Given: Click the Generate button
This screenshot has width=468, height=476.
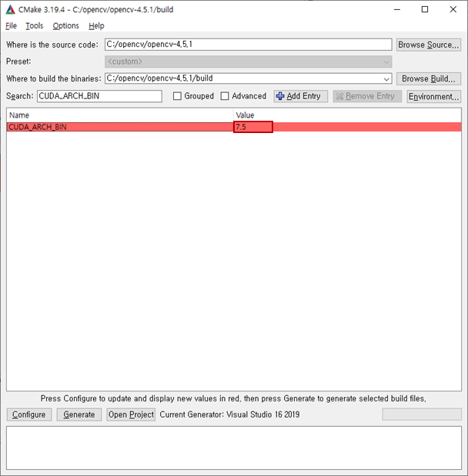Looking at the screenshot, I should (x=79, y=414).
